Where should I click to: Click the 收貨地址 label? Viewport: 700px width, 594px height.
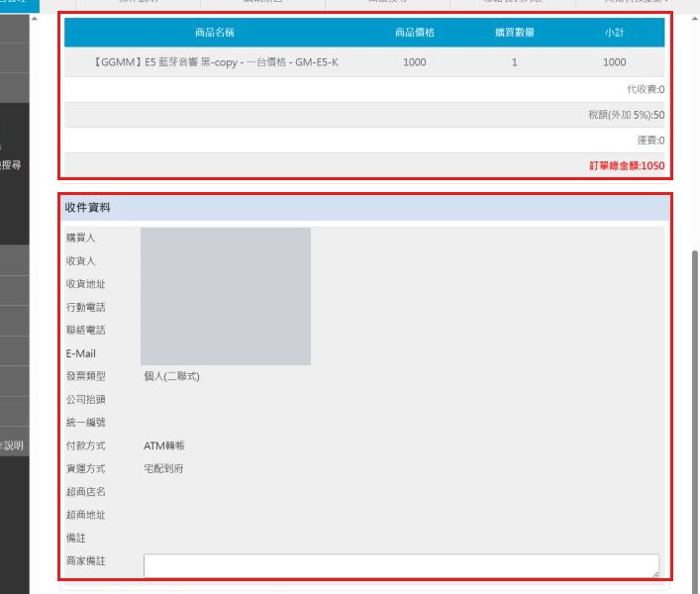pos(85,284)
